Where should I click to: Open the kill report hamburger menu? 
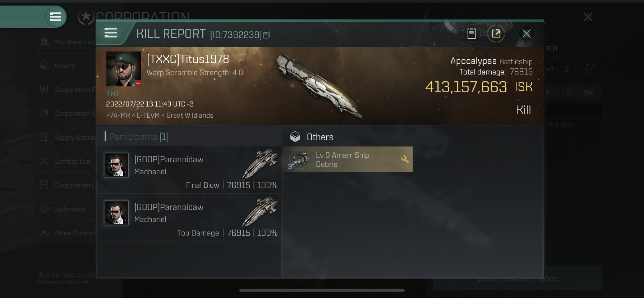tap(111, 33)
